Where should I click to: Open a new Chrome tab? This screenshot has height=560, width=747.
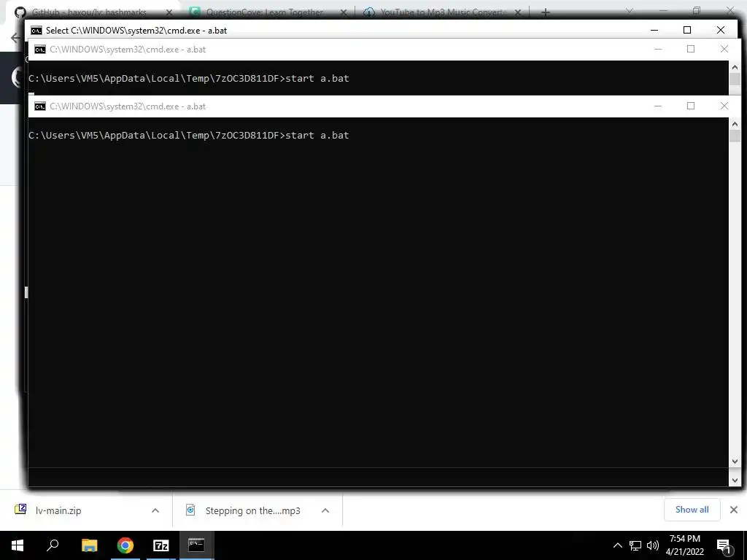pos(546,12)
